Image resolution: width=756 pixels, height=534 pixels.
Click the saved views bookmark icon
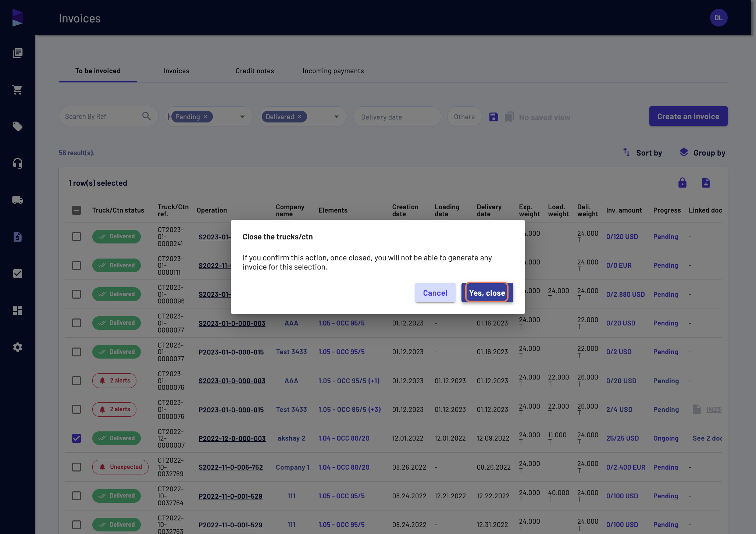click(x=509, y=117)
